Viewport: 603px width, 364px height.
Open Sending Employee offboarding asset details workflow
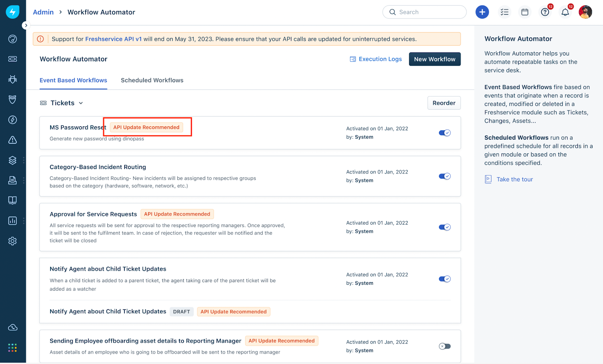(x=145, y=341)
